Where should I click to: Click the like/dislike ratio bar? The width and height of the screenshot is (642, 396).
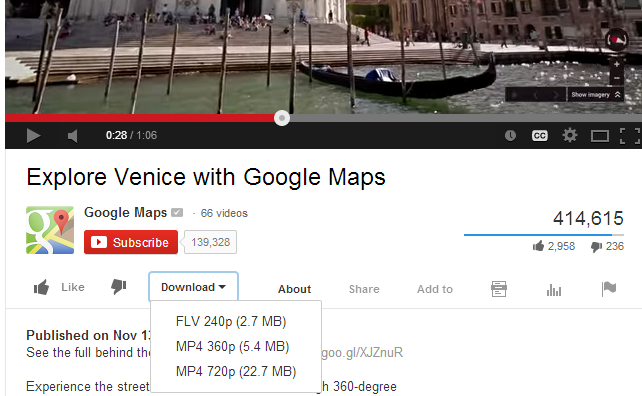[544, 235]
